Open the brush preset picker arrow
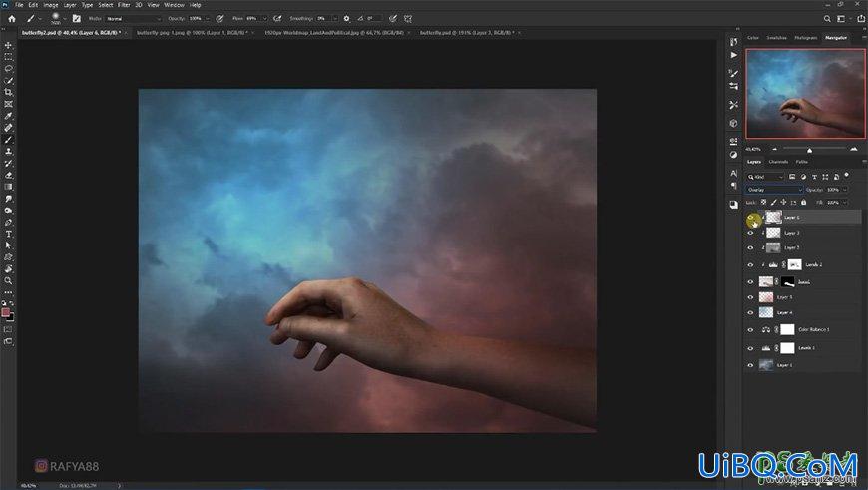Screen dimensions: 868x490 coord(65,18)
